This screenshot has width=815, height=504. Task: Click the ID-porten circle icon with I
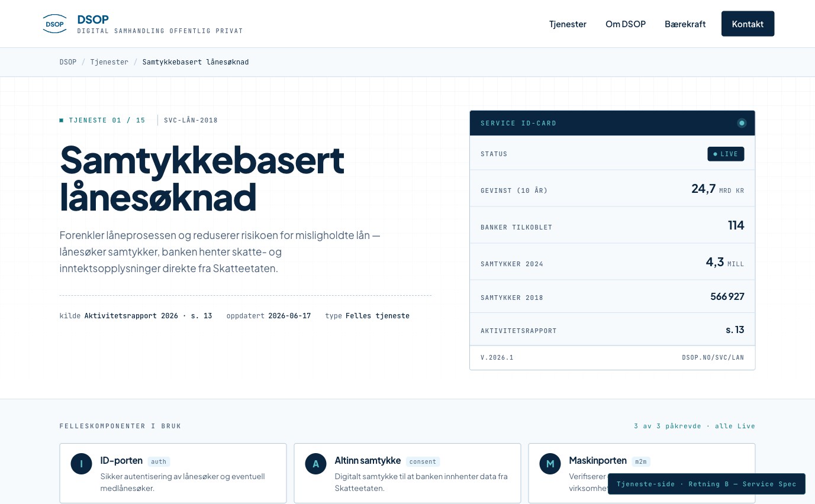coord(82,464)
